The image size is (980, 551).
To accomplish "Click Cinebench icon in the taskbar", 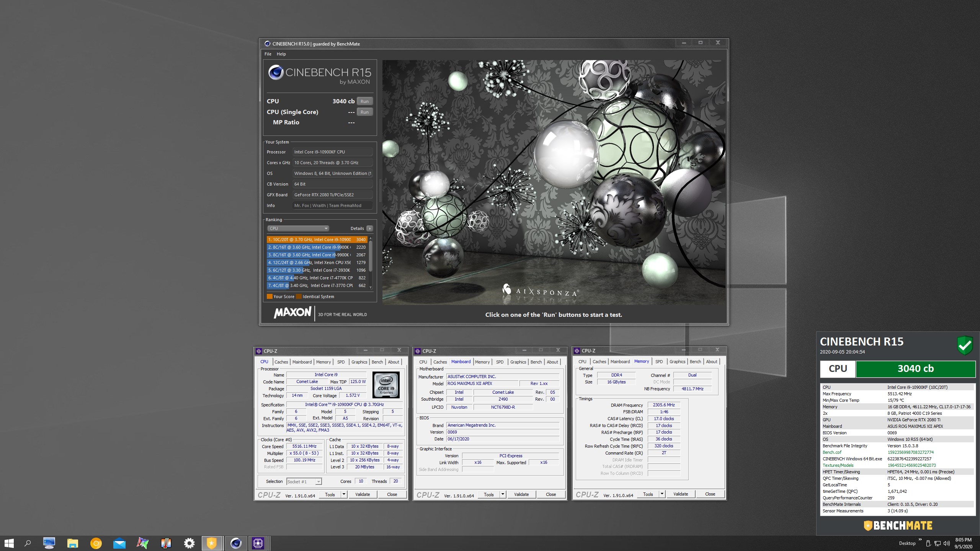I will [236, 543].
